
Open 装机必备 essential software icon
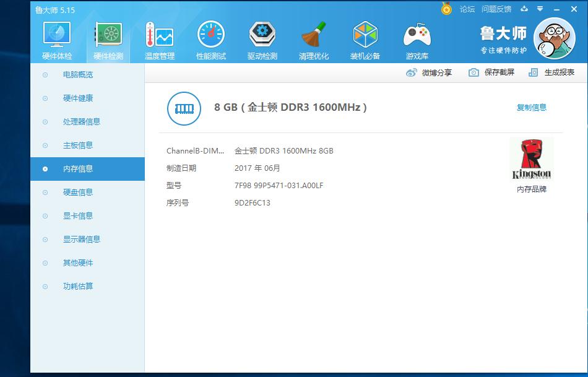coord(365,40)
